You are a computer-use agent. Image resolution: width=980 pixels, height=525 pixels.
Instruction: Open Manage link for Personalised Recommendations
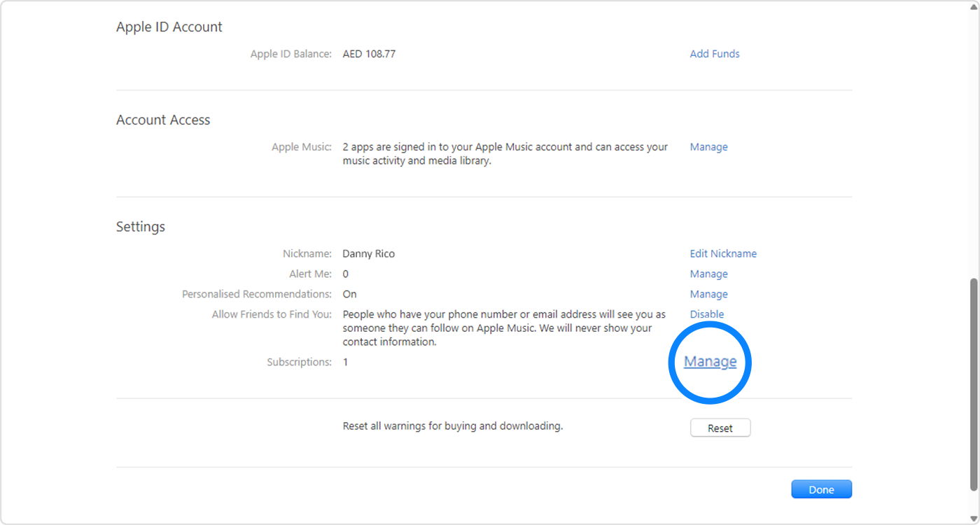point(708,294)
